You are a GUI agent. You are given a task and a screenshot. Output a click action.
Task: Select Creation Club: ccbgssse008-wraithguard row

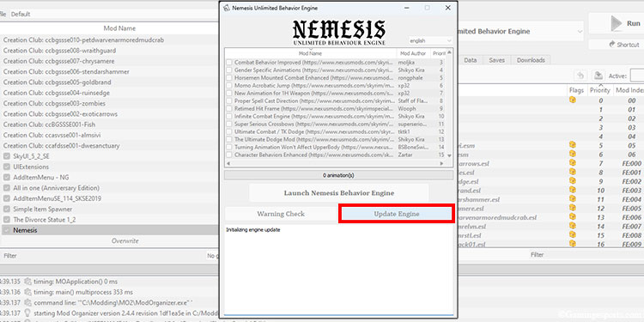coord(110,51)
